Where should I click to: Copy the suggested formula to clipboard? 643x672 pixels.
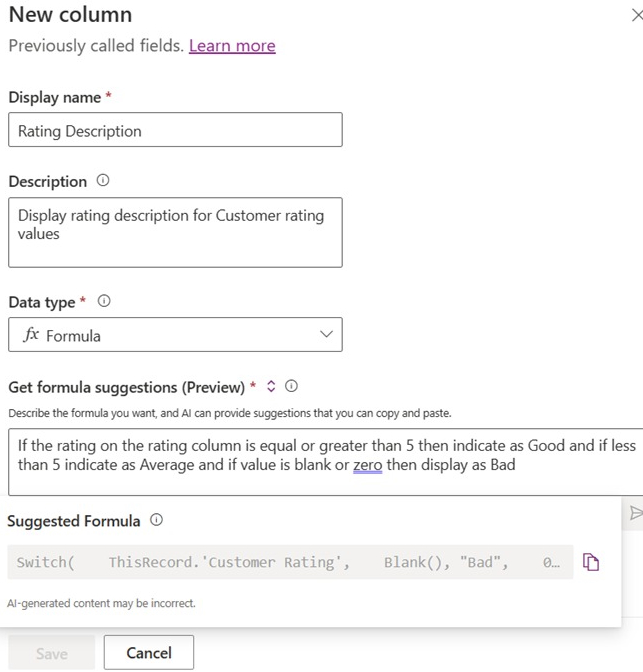tap(591, 562)
